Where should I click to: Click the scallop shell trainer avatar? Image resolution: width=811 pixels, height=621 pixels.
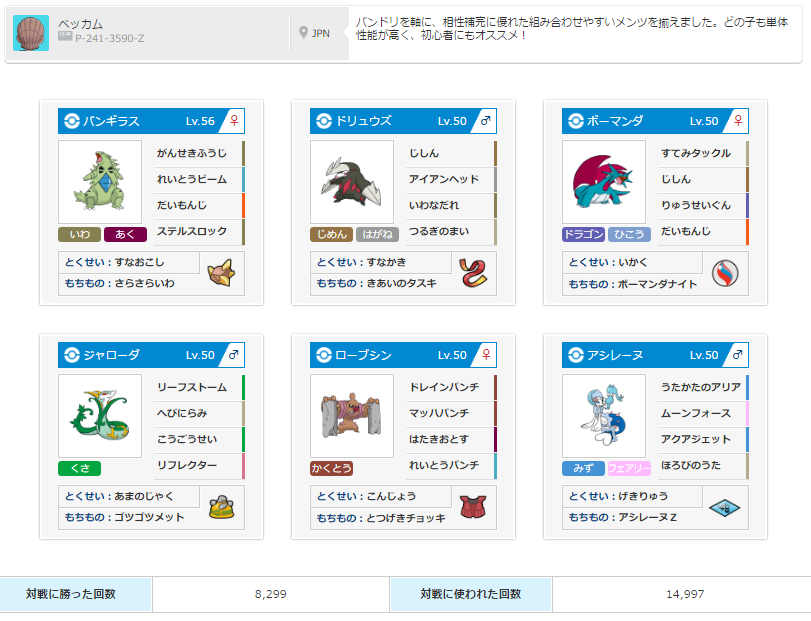[x=31, y=33]
